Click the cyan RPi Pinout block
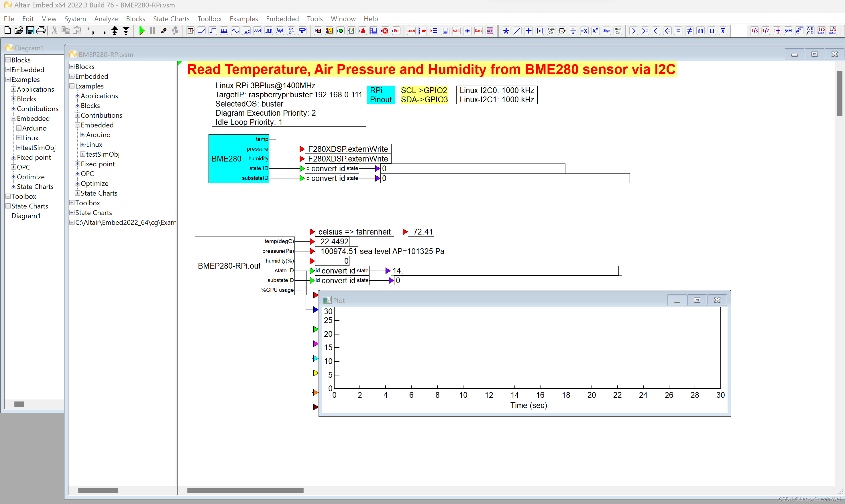Screen dimensions: 845x504 click(x=380, y=95)
